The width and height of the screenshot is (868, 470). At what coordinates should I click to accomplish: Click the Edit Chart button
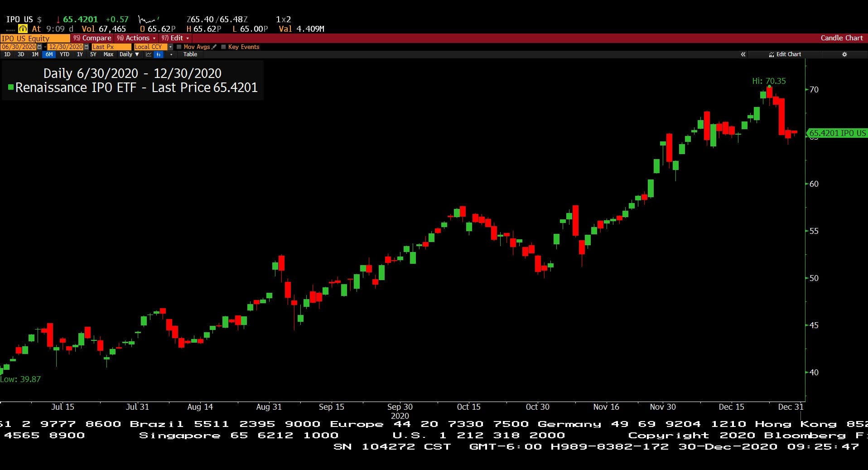(x=785, y=54)
